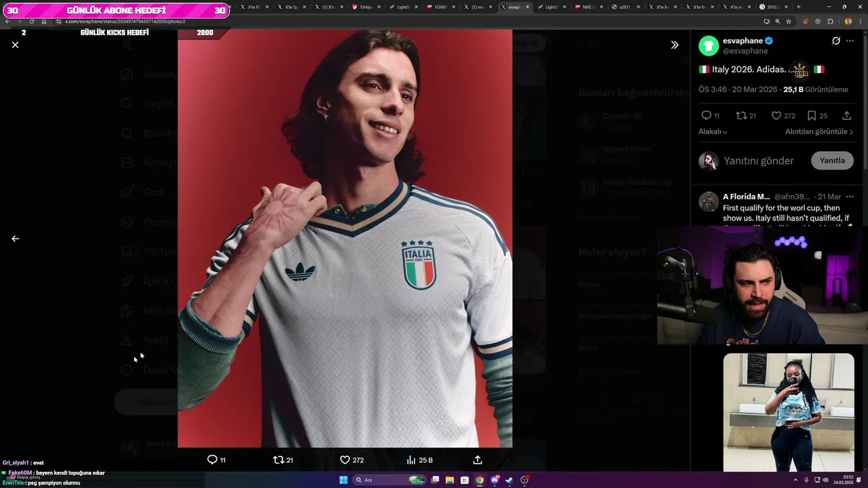
Task: Open Chrome profile avatar
Action: coord(848,22)
